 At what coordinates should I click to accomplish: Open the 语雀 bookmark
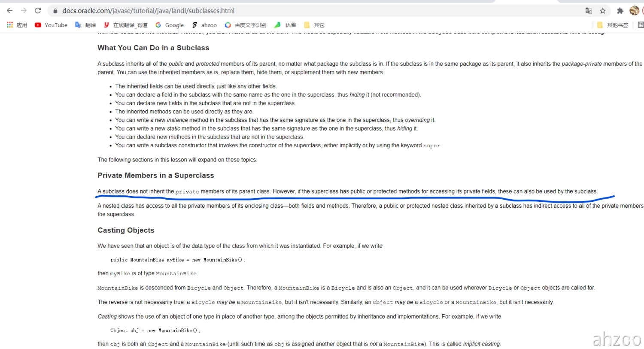[x=286, y=25]
